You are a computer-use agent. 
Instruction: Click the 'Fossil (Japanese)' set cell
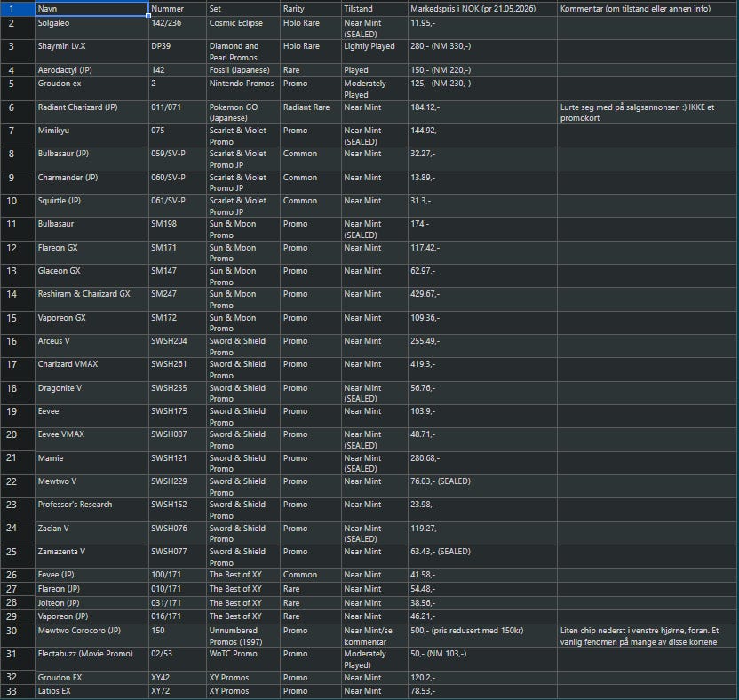[x=243, y=70]
